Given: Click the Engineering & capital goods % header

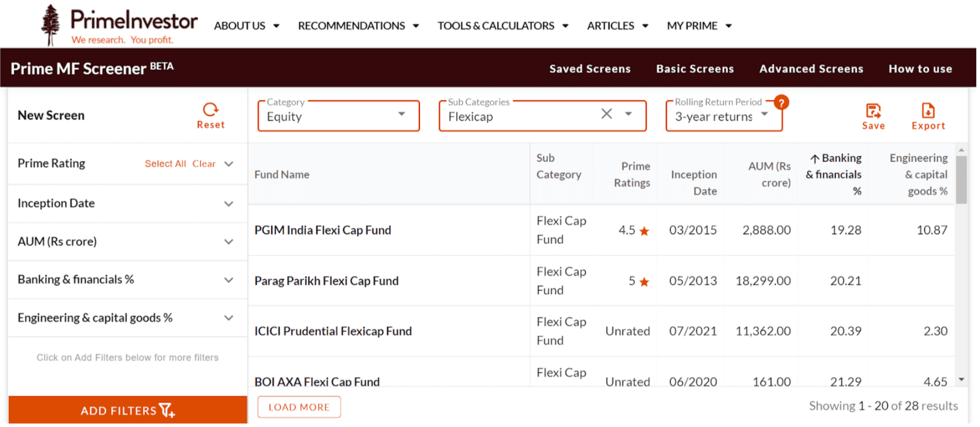Looking at the screenshot, I should click(918, 175).
